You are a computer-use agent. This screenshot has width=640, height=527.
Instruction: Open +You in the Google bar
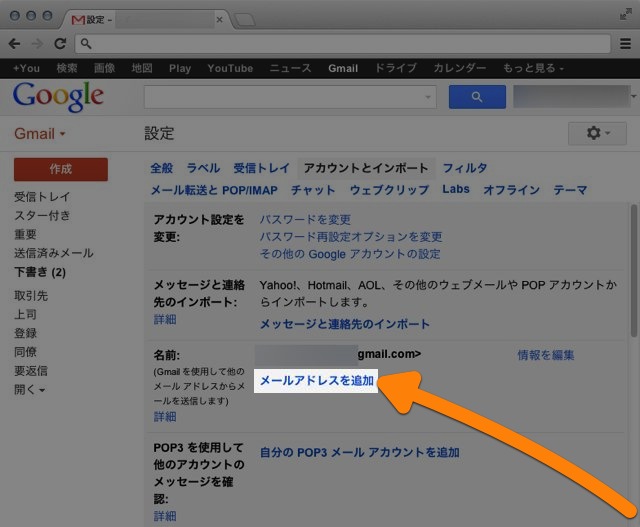click(27, 68)
